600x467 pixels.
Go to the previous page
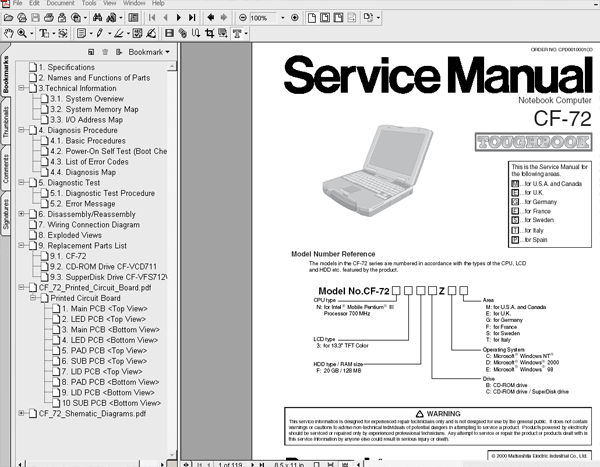click(165, 18)
